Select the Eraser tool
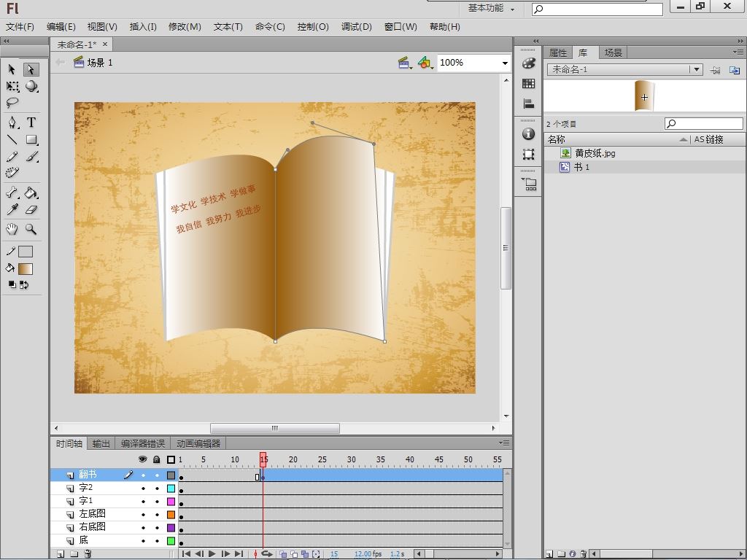This screenshot has height=560, width=747. click(x=31, y=210)
